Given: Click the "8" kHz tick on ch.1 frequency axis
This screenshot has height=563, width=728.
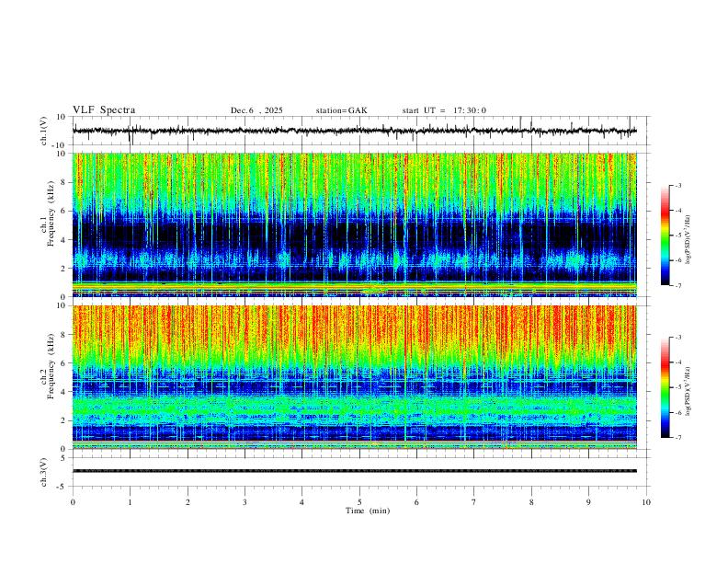Looking at the screenshot, I should click(64, 182).
